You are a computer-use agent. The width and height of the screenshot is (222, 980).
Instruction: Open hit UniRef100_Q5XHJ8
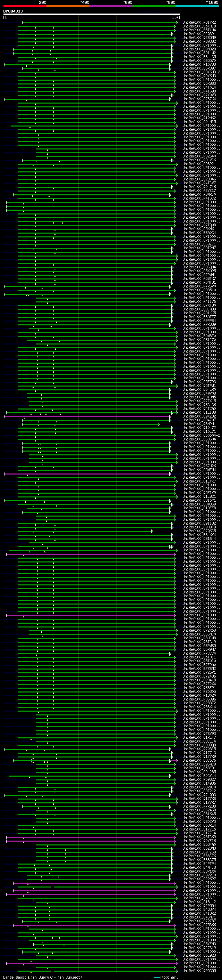click(199, 26)
